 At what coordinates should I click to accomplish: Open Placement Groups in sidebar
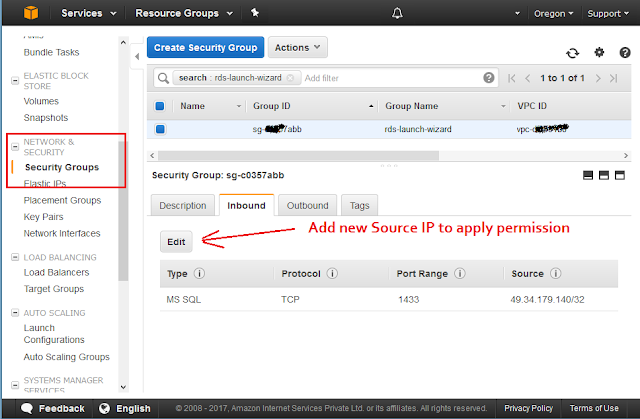click(x=62, y=200)
